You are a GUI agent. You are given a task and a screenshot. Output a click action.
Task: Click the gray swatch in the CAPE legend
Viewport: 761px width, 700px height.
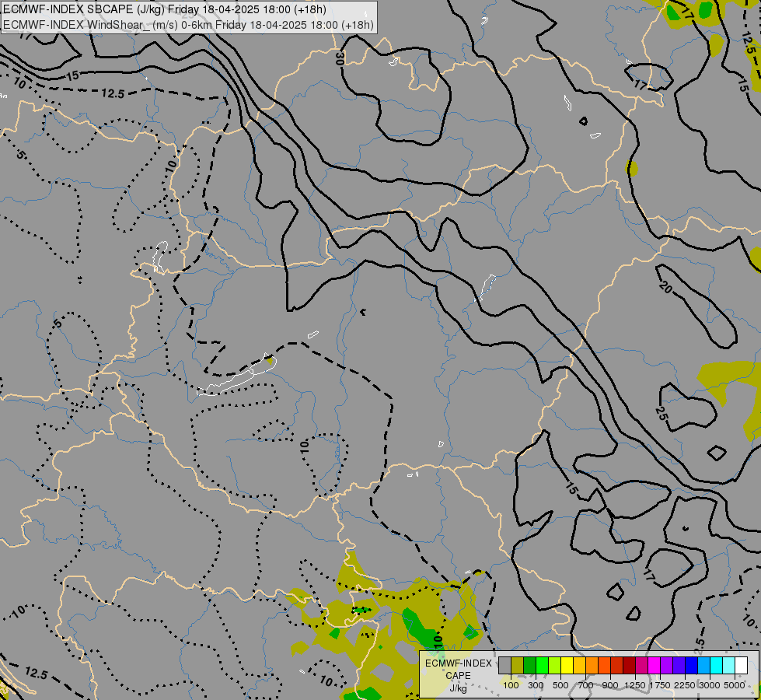tap(504, 666)
